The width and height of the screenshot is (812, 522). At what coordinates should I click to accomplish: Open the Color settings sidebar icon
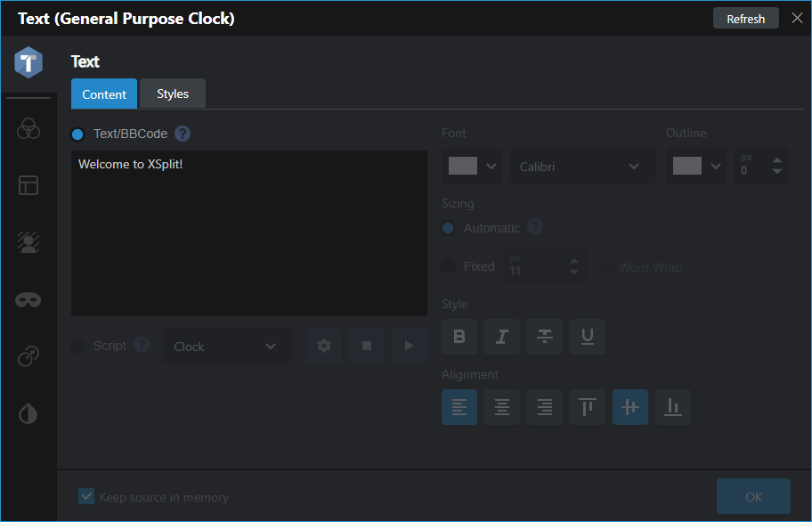(28, 128)
